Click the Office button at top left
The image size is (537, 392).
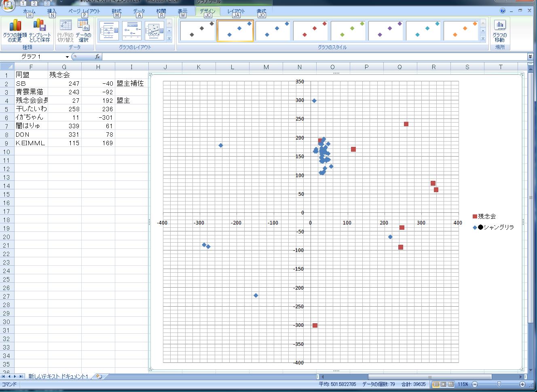pos(7,4)
